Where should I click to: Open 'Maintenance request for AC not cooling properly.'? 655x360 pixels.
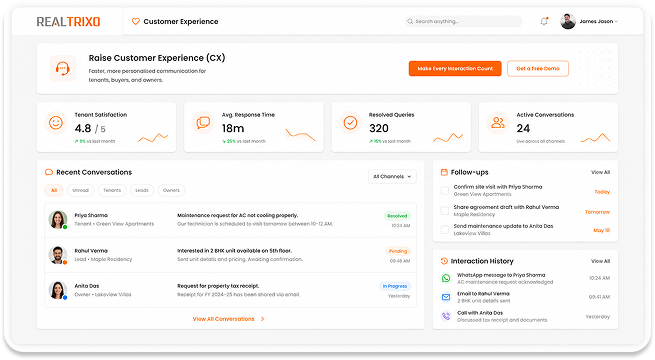(x=237, y=215)
